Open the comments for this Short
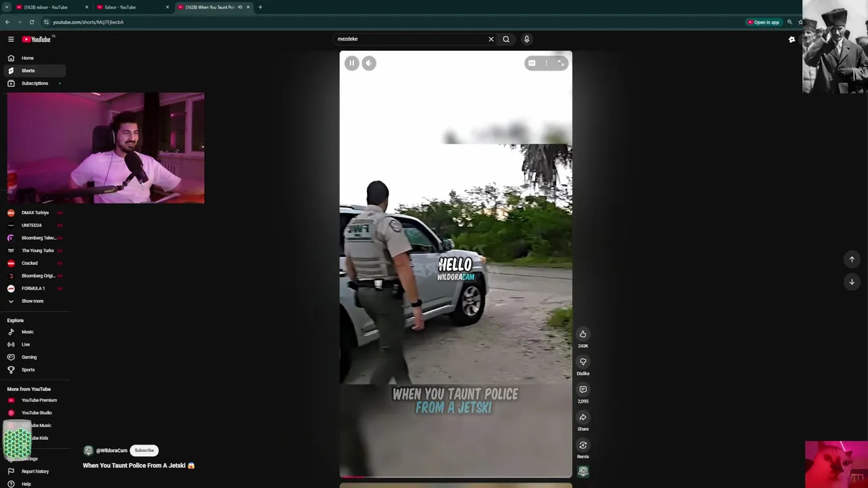 583,390
